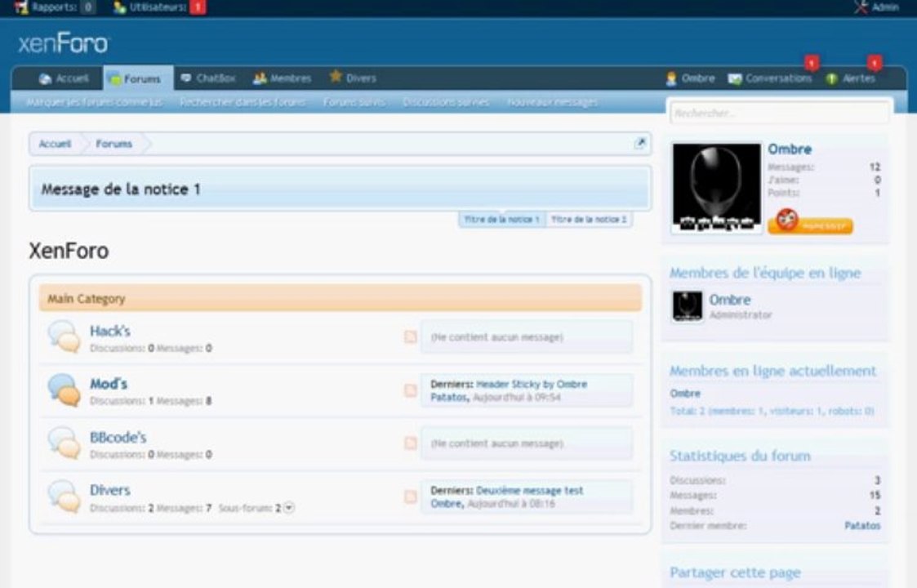Click the Message de la notice 1 text
Viewport: 917px width, 588px height.
pos(121,189)
